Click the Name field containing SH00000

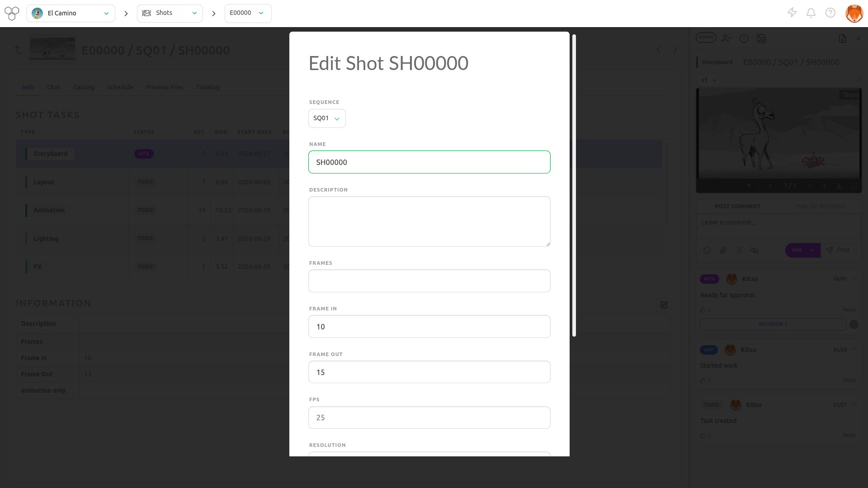429,162
